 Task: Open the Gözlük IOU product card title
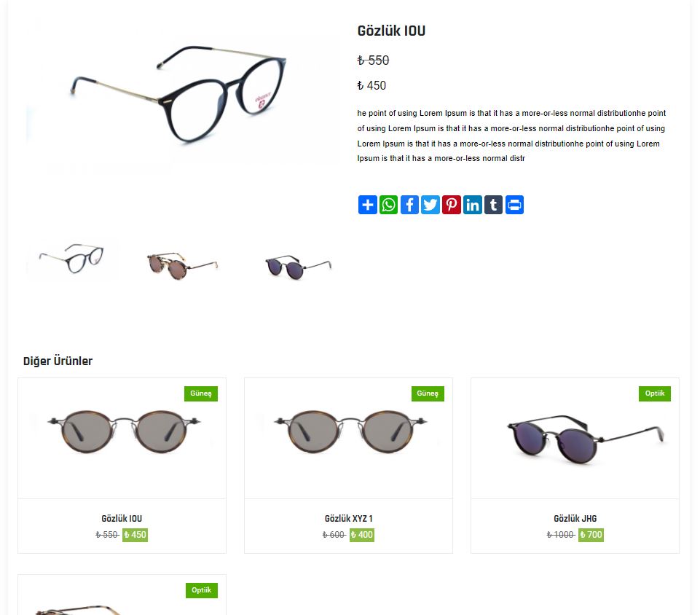[122, 519]
